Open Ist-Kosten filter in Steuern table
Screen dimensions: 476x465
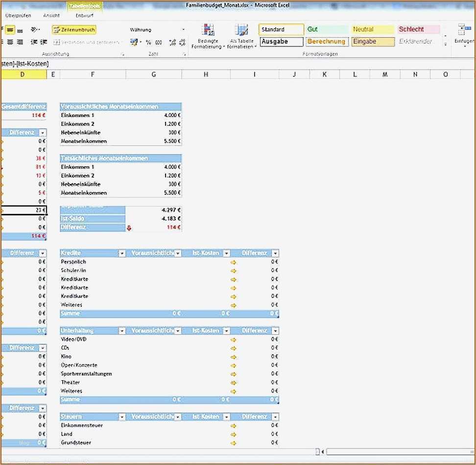pyautogui.click(x=226, y=417)
